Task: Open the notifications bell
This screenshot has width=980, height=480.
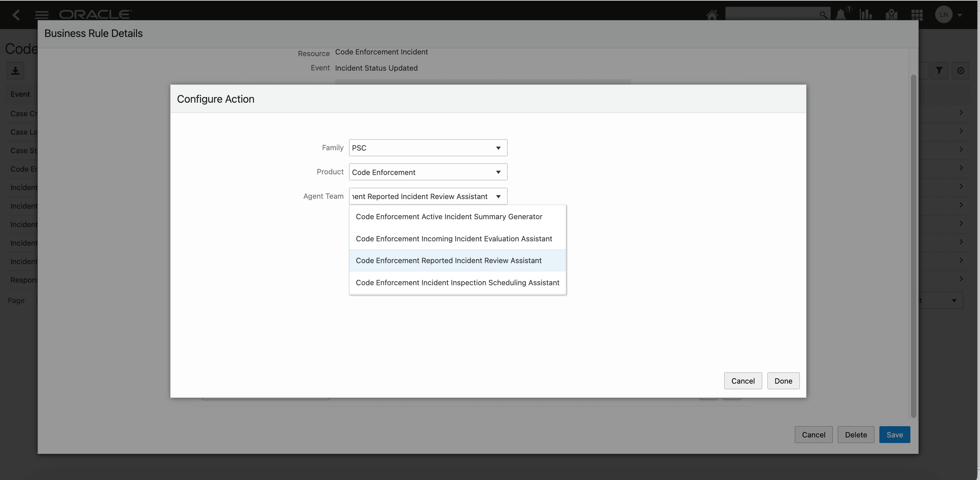Action: (x=841, y=15)
